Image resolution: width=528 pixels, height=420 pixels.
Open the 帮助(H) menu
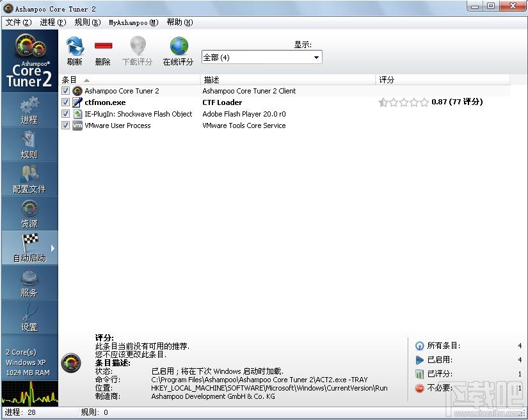pos(180,22)
